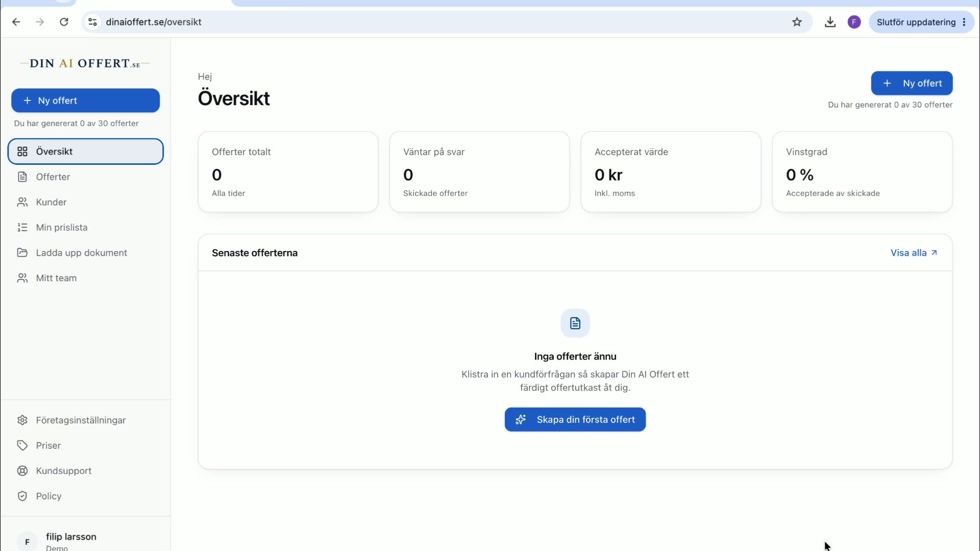Open filip larsson account profile
The height and width of the screenshot is (551, 980).
coord(86,541)
